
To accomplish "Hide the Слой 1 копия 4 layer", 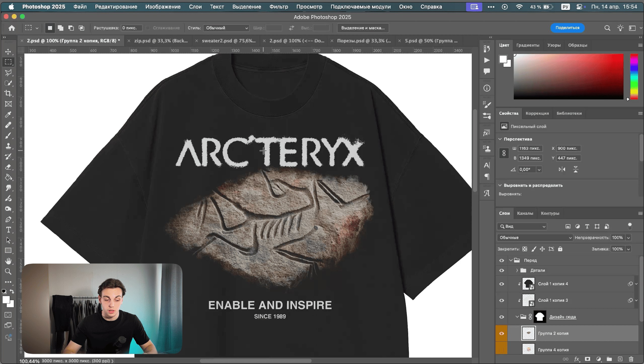I will (x=501, y=284).
